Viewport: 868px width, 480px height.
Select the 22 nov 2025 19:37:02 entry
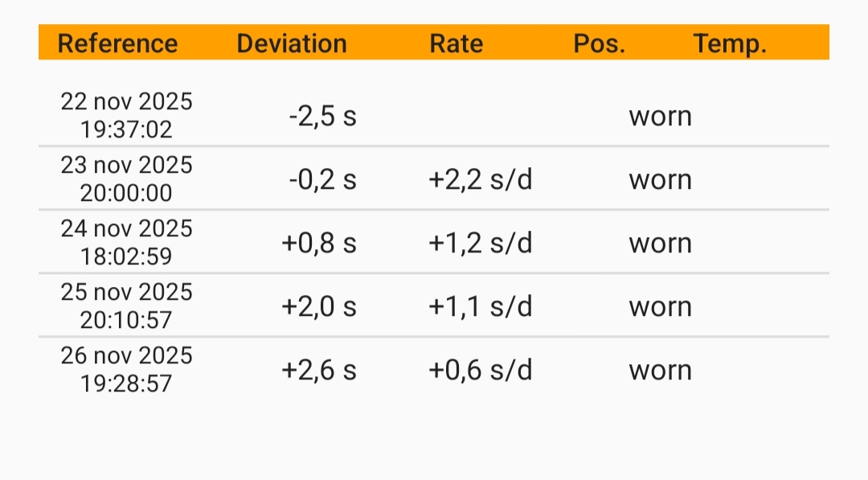(x=127, y=115)
